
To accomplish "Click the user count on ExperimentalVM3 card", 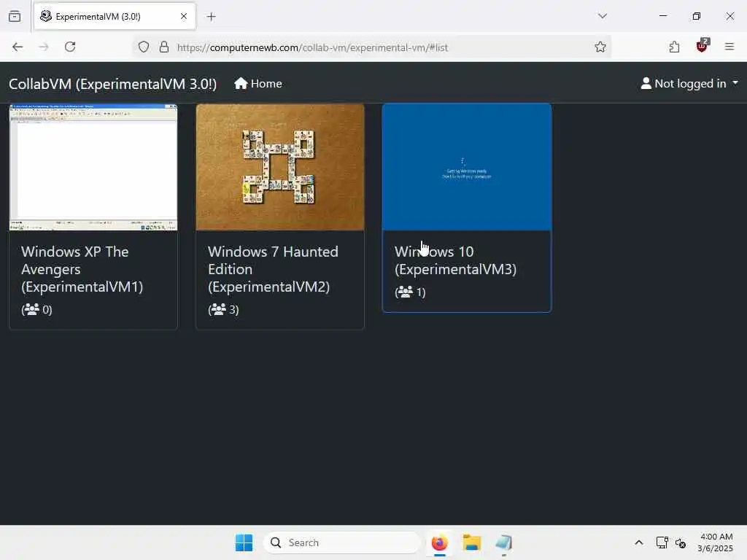I will (410, 292).
